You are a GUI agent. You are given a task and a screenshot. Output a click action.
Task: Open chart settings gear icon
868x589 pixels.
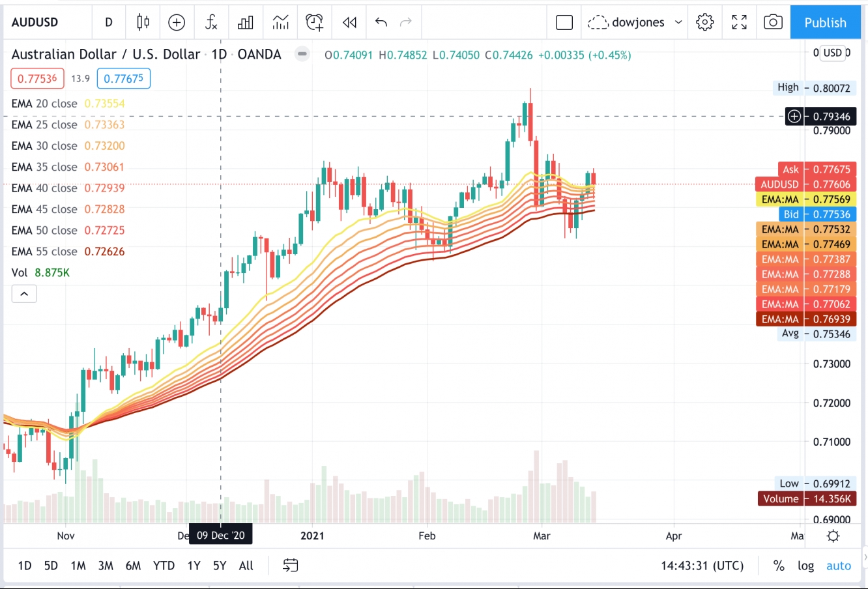[704, 22]
